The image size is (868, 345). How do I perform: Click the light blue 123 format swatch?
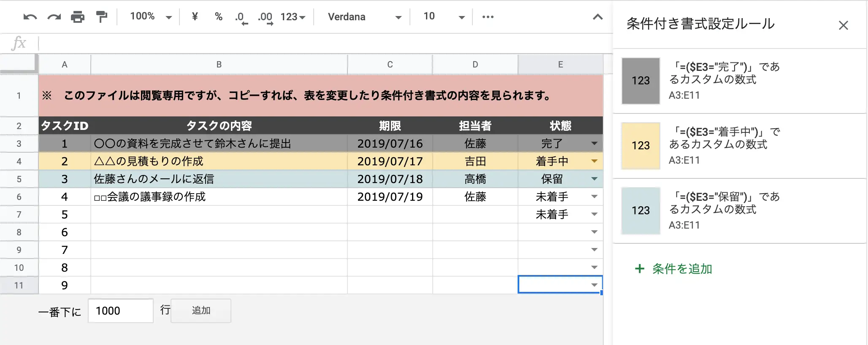[641, 211]
